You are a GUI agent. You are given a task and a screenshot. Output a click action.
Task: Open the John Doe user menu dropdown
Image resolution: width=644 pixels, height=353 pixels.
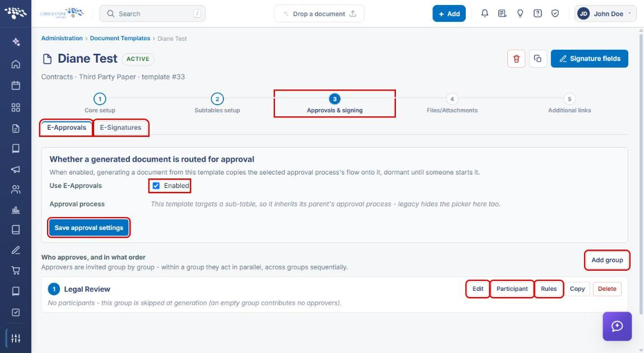(x=605, y=13)
